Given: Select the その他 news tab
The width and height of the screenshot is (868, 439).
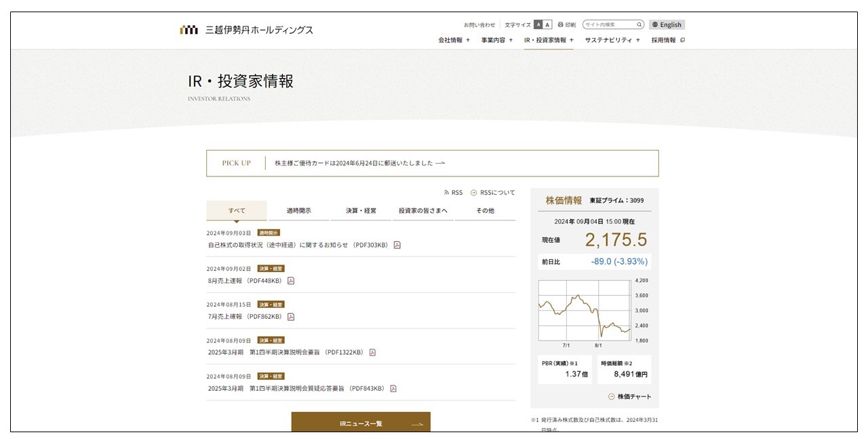Looking at the screenshot, I should [485, 210].
